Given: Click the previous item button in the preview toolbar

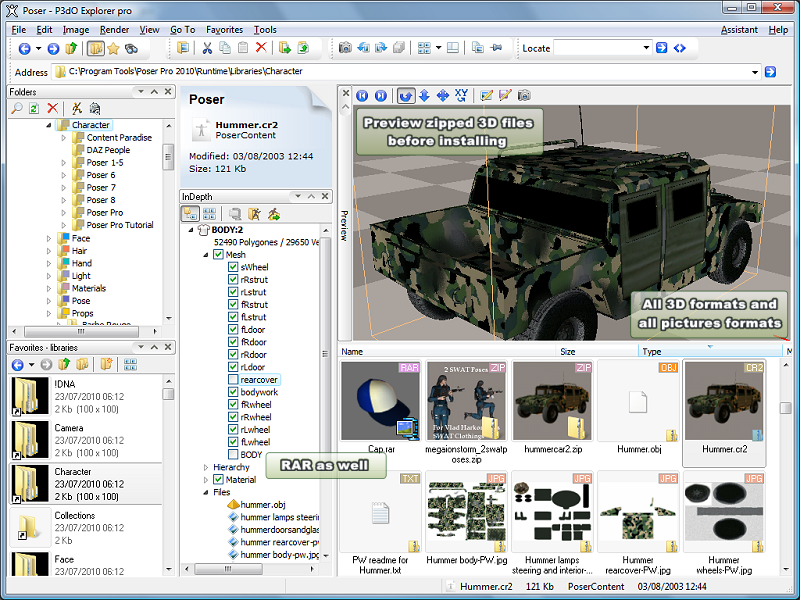Looking at the screenshot, I should [x=362, y=96].
